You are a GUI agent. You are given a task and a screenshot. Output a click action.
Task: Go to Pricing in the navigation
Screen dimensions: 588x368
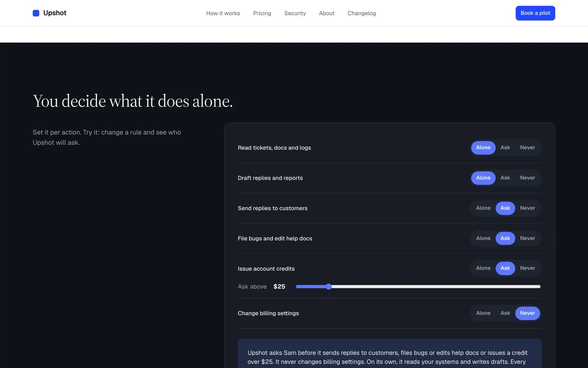pyautogui.click(x=262, y=13)
